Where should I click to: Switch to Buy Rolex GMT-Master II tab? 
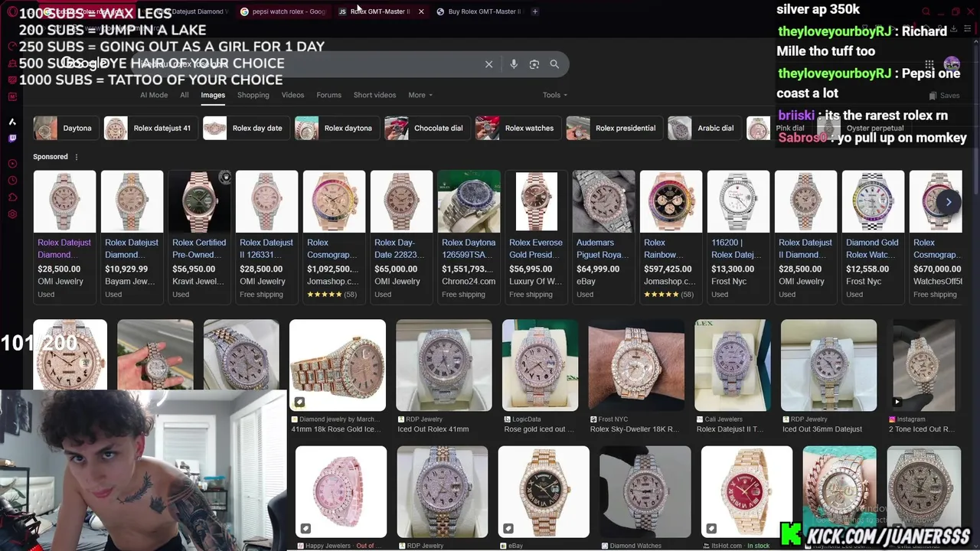click(x=479, y=11)
